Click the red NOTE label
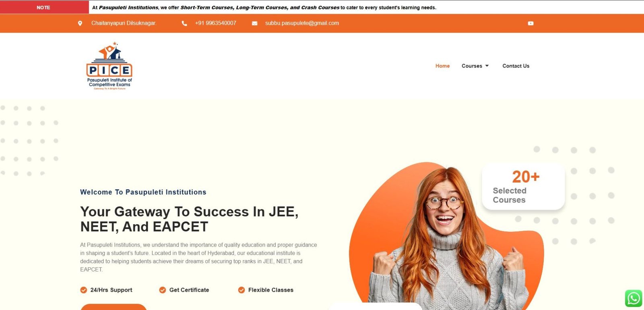Image resolution: width=644 pixels, height=310 pixels. [x=43, y=7]
